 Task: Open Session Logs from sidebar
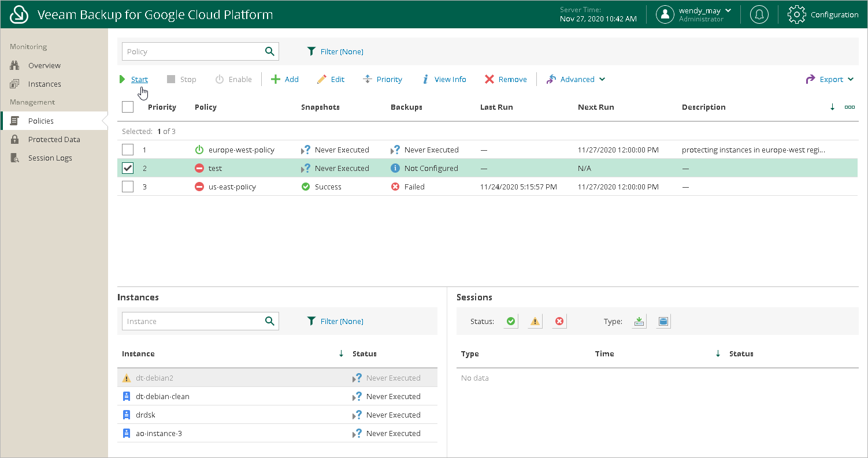(50, 158)
